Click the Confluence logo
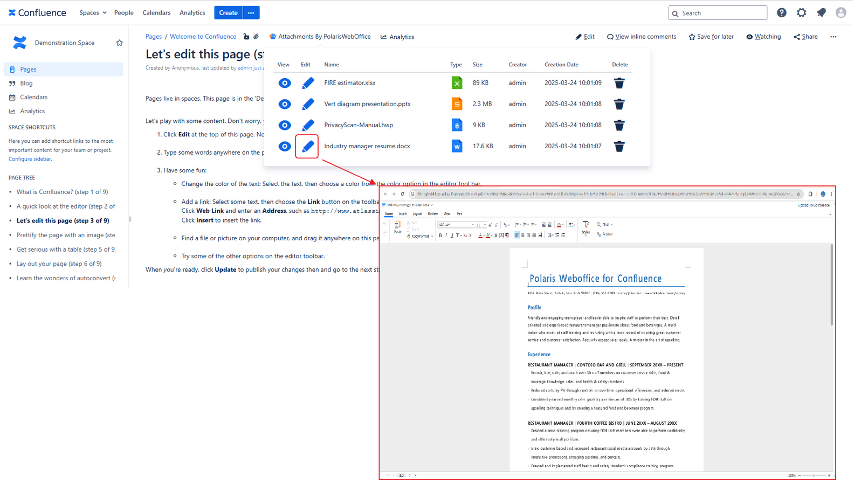Screen dimensions: 868x485 click(x=37, y=12)
